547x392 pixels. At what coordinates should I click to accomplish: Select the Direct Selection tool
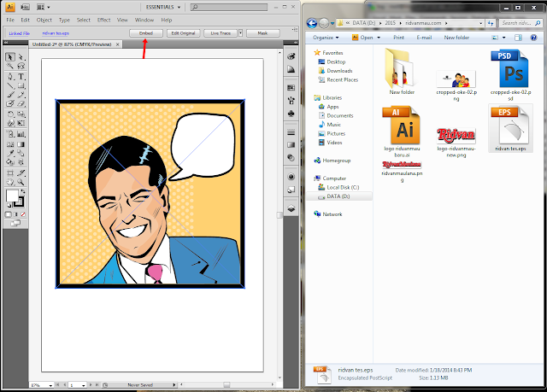21,57
